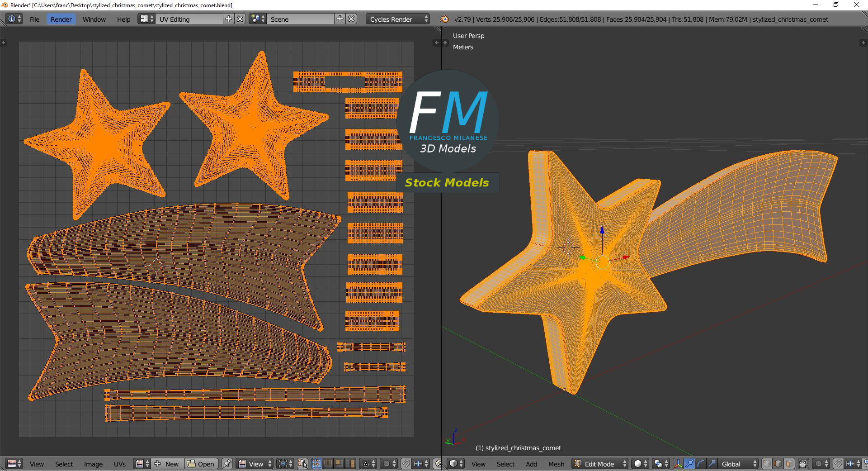Select mesh edge select mode
Image resolution: width=868 pixels, height=471 pixels.
(x=778, y=464)
